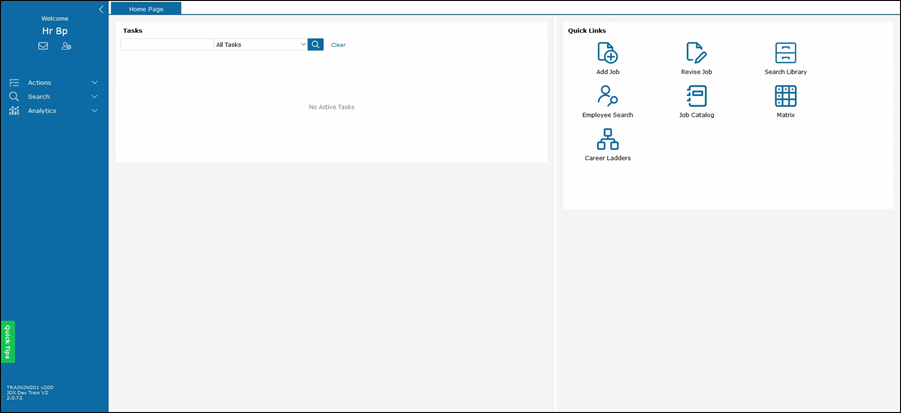Click the magnifier search button in Tasks
The width and height of the screenshot is (901, 413).
(316, 45)
